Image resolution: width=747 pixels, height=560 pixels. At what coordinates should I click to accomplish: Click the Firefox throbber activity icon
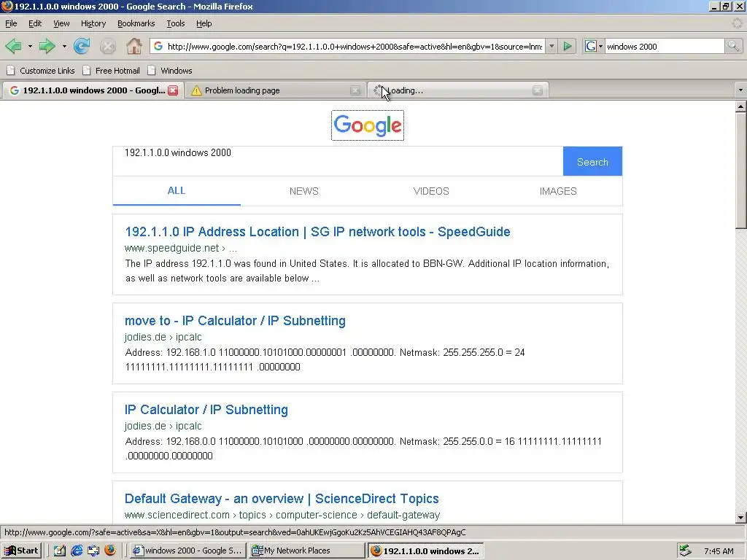(x=738, y=23)
